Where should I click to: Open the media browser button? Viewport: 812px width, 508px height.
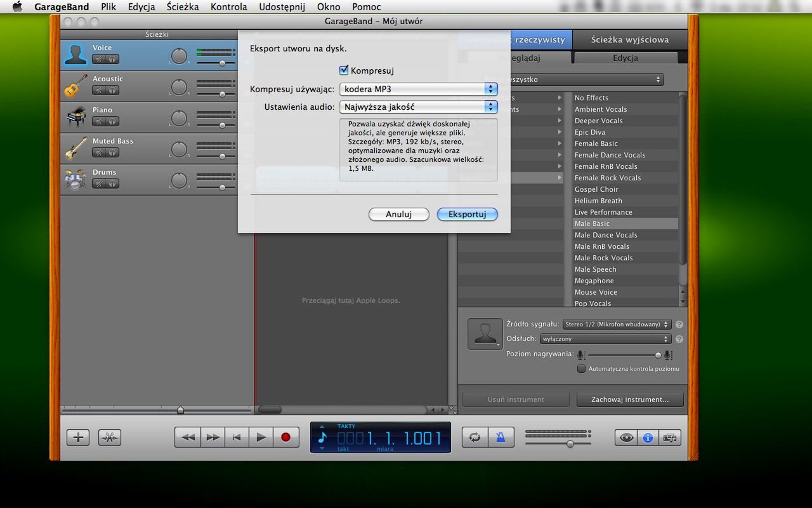pyautogui.click(x=669, y=438)
